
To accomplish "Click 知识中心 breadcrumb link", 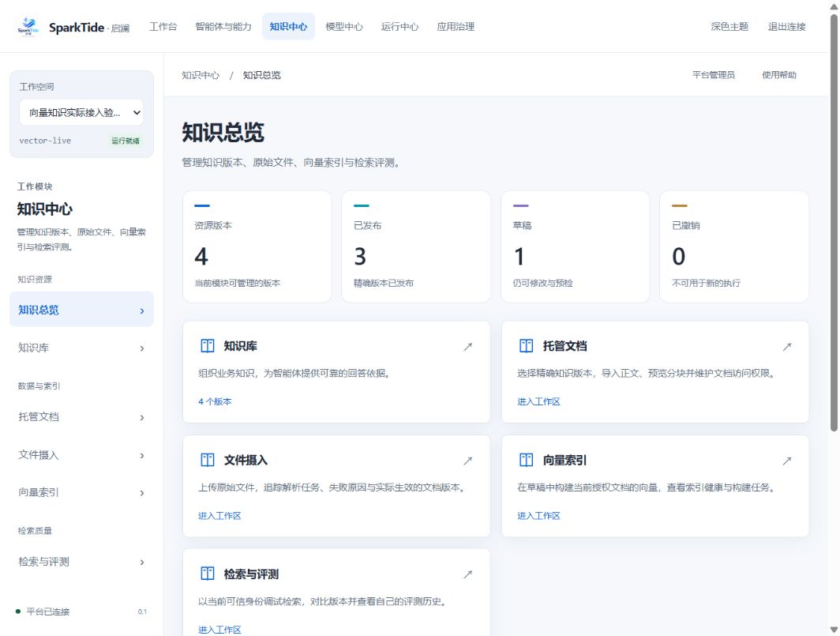I will click(201, 75).
